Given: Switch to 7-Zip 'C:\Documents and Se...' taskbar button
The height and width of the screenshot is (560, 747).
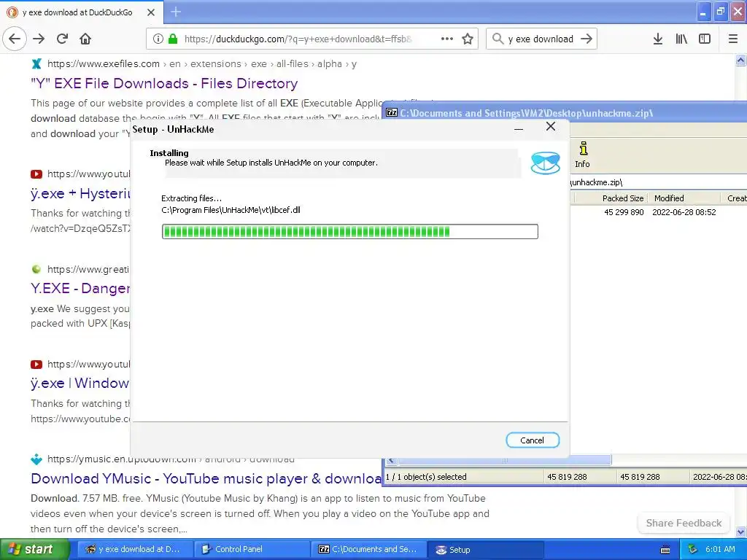Looking at the screenshot, I should click(368, 550).
